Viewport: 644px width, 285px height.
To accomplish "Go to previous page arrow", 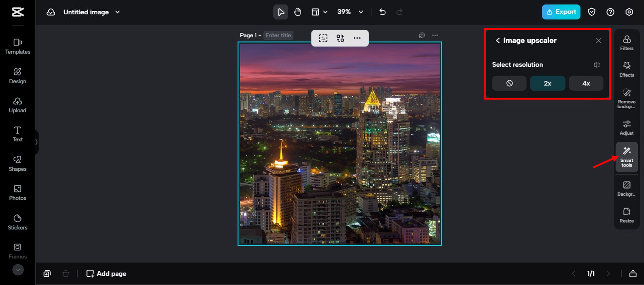I will point(574,274).
